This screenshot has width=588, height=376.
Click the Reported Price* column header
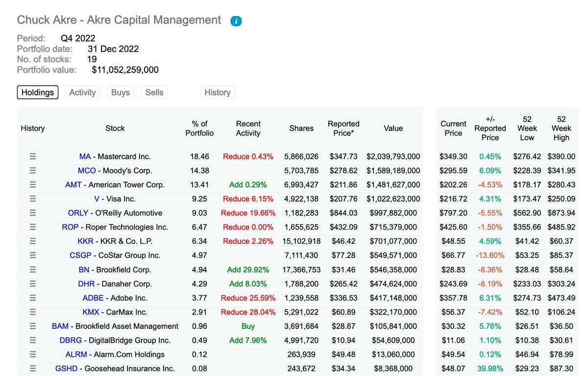(x=343, y=128)
